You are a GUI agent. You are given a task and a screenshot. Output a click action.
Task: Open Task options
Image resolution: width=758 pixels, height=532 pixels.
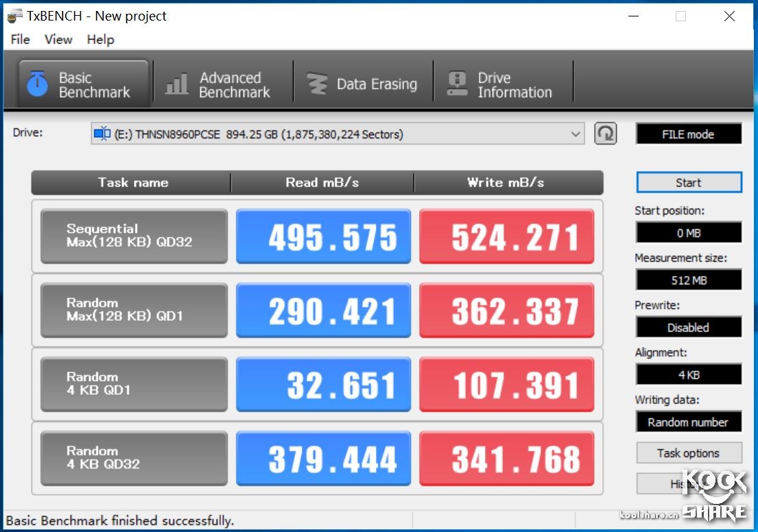click(689, 453)
